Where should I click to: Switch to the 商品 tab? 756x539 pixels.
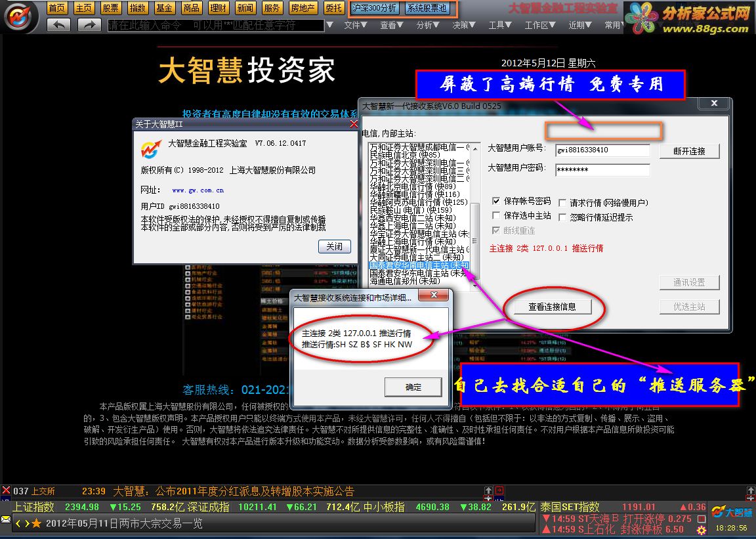[192, 8]
